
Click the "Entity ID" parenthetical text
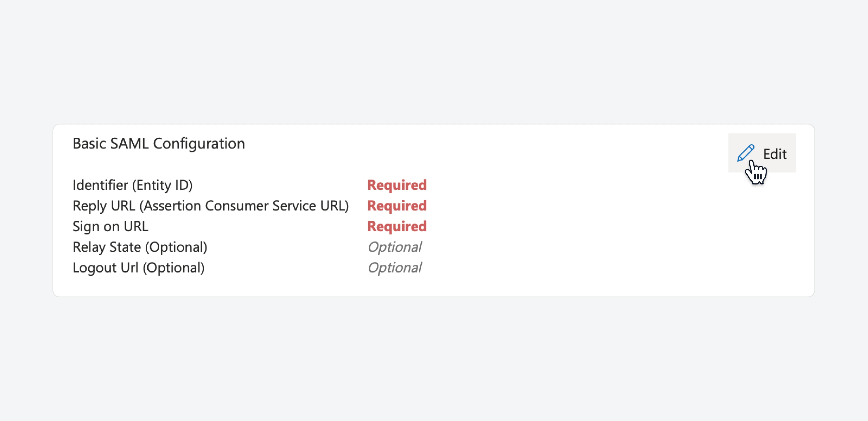click(x=162, y=185)
